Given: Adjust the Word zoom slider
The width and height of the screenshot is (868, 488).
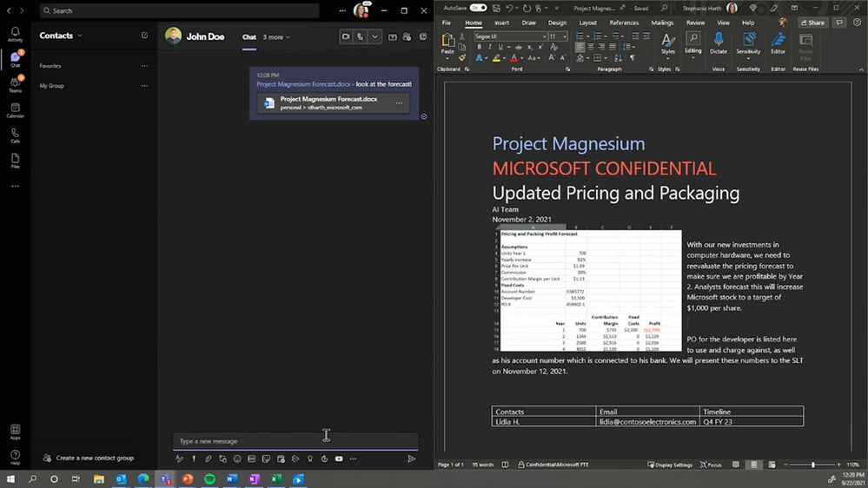Looking at the screenshot, I should click(812, 465).
